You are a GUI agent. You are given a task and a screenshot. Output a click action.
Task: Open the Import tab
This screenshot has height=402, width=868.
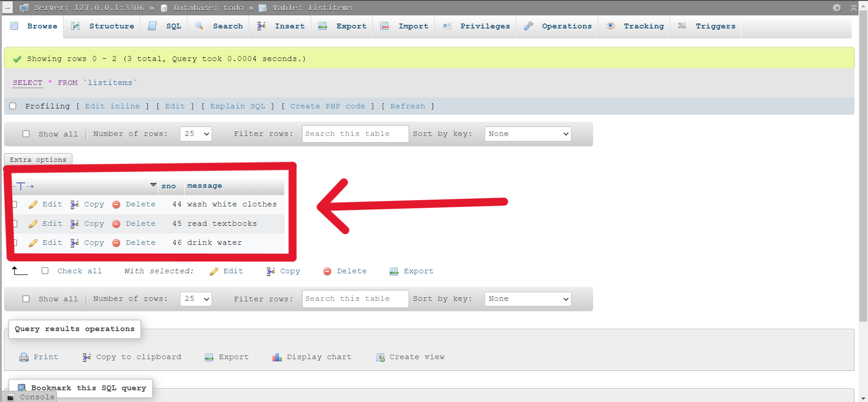(x=404, y=26)
